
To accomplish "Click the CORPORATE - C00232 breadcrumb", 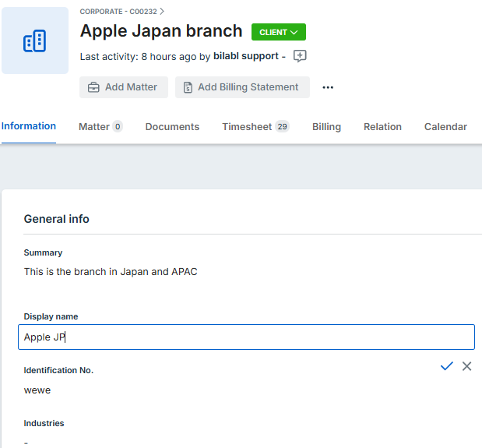I will click(118, 12).
